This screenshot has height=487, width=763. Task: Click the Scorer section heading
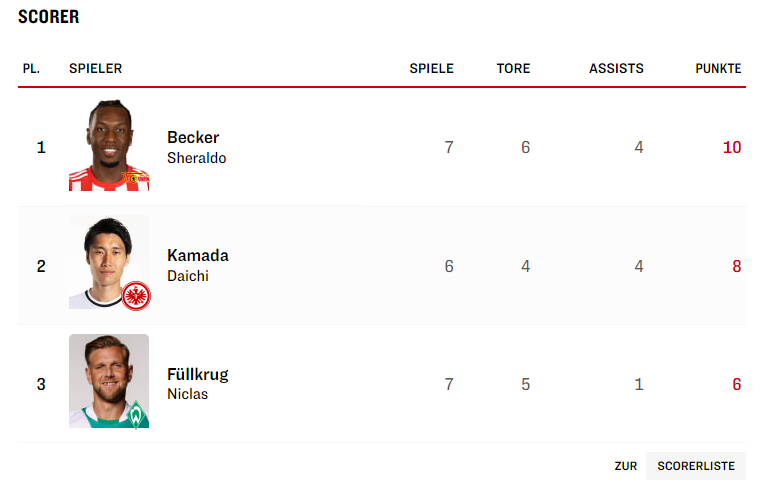(x=48, y=17)
